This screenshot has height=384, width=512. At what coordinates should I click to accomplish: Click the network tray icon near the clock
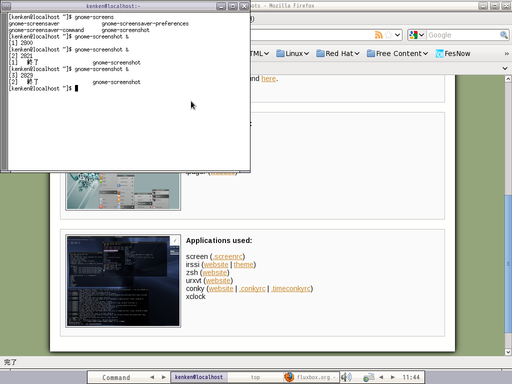pos(369,377)
